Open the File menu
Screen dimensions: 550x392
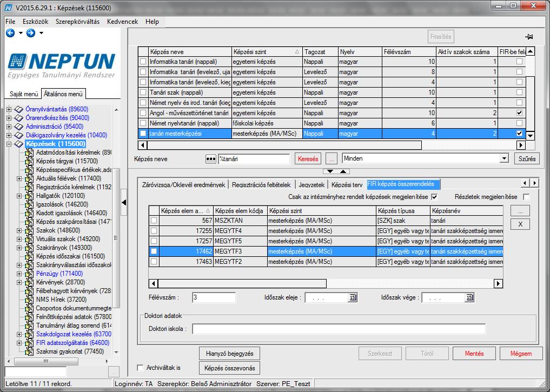tap(10, 22)
